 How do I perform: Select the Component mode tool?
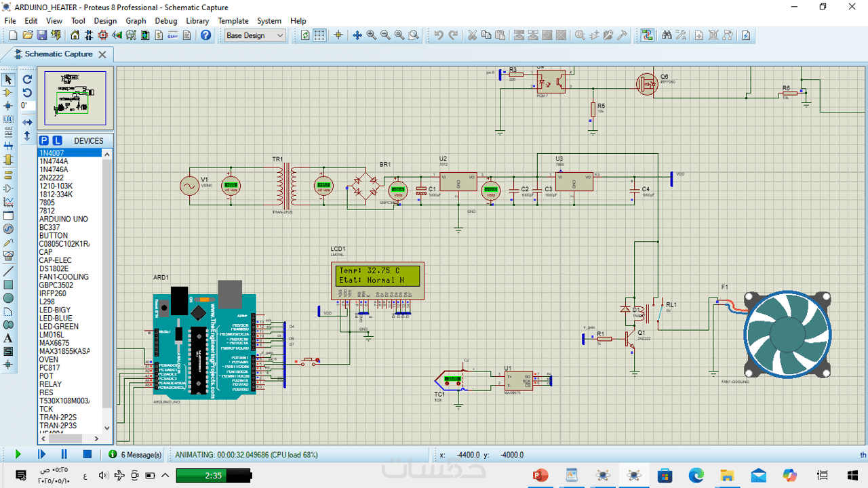(x=8, y=93)
